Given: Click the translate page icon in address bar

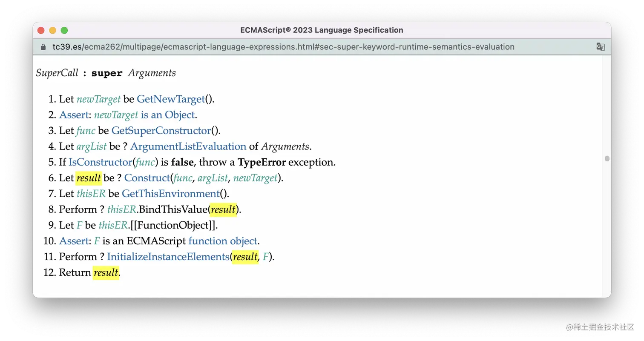Looking at the screenshot, I should 600,47.
